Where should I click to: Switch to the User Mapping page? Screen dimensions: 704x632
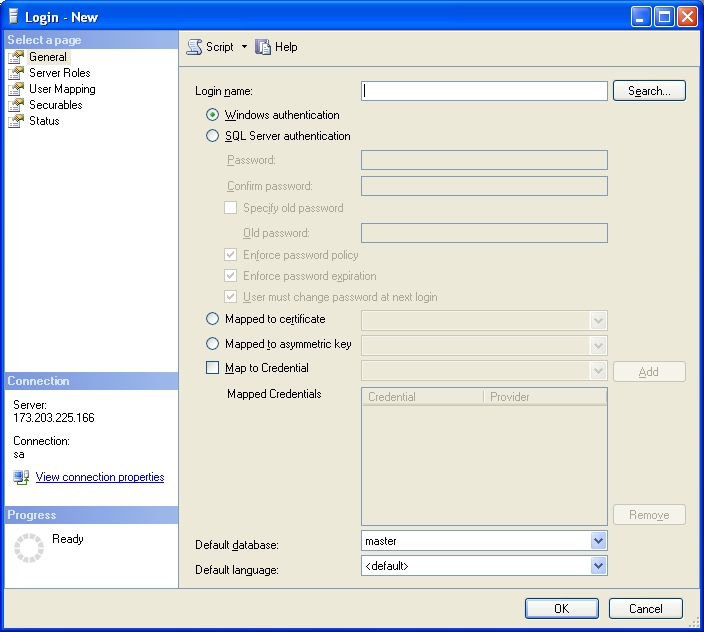[x=62, y=89]
